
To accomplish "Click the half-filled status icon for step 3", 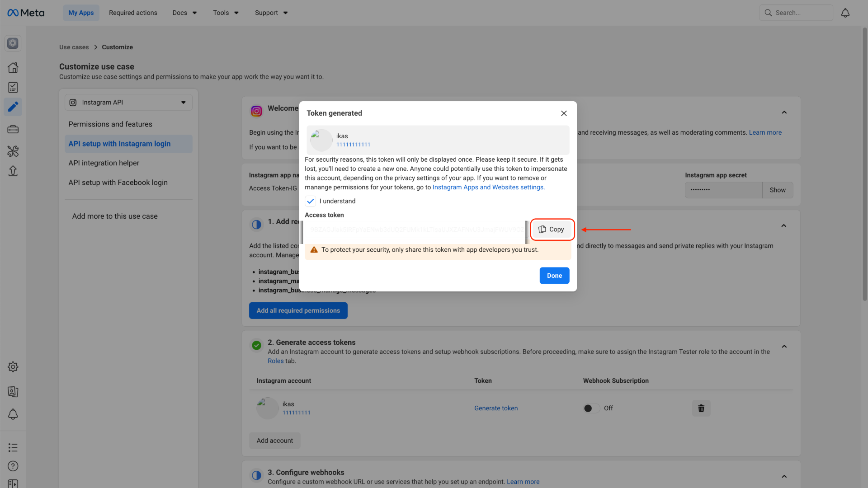I will coord(256,475).
